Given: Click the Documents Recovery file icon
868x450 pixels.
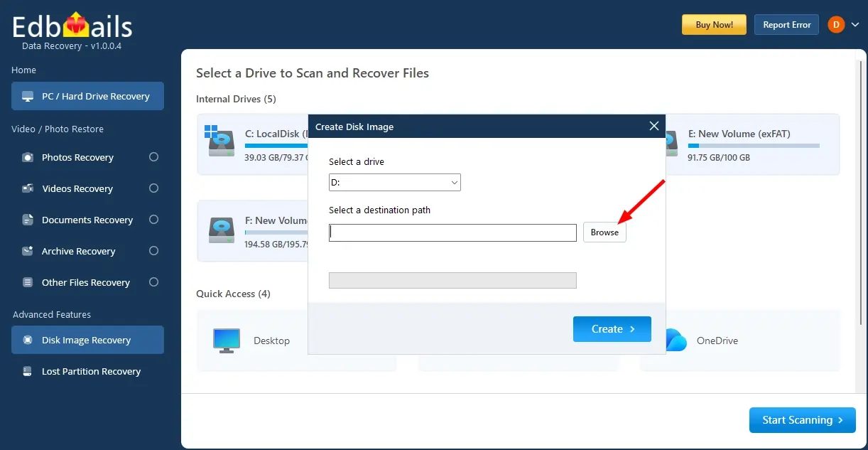Looking at the screenshot, I should click(x=28, y=220).
